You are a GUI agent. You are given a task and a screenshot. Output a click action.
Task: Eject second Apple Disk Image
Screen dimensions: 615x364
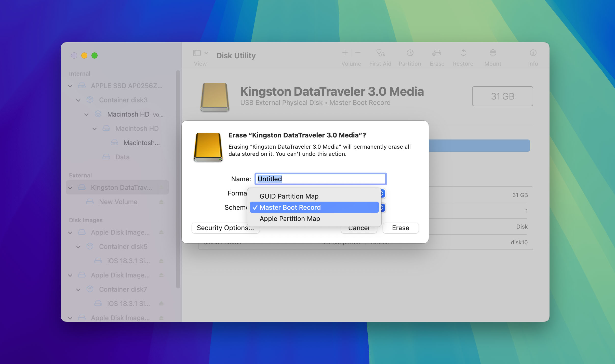161,275
